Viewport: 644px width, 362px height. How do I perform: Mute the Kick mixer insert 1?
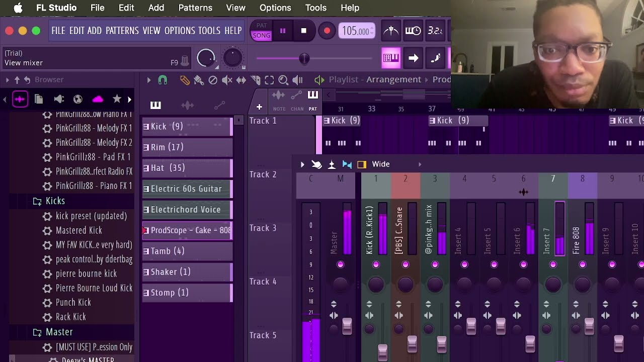point(376,264)
